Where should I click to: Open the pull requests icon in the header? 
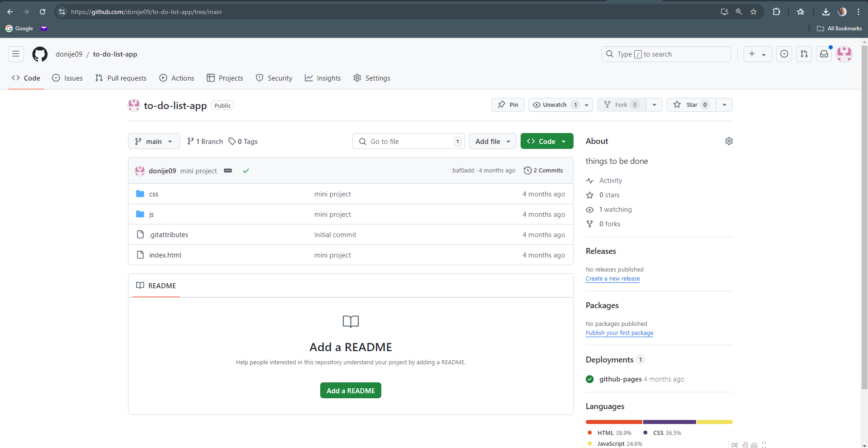(x=804, y=54)
